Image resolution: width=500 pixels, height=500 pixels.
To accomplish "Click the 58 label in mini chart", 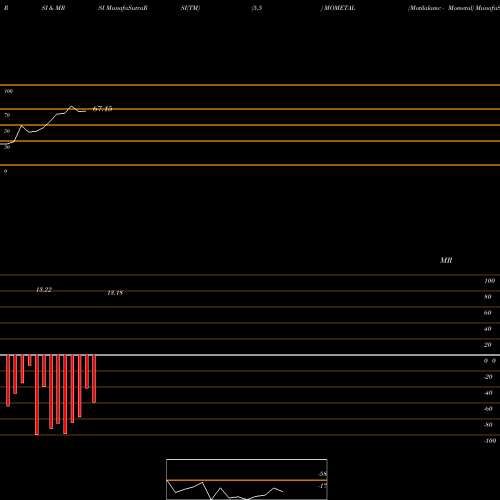I will pos(323,474).
